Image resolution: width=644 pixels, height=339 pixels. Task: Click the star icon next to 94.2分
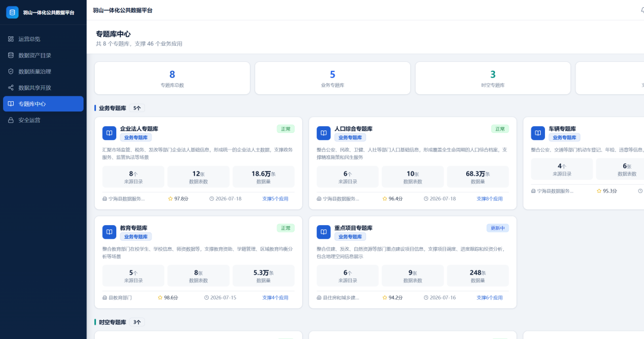point(385,297)
